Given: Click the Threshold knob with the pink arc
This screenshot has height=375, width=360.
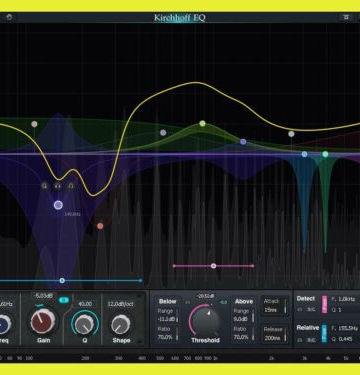Looking at the screenshot, I should point(205,321).
